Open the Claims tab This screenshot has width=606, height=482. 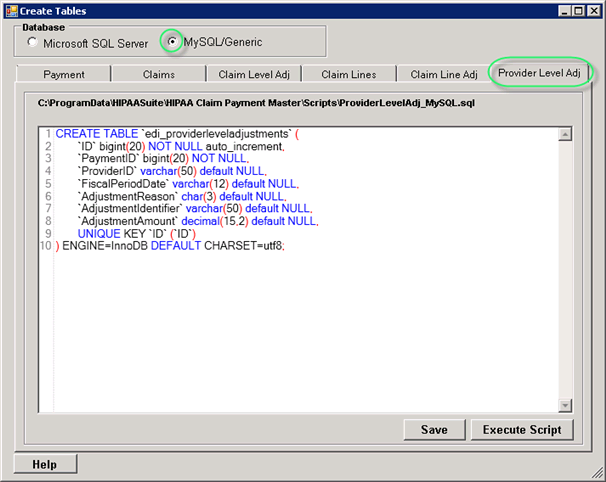[x=158, y=74]
